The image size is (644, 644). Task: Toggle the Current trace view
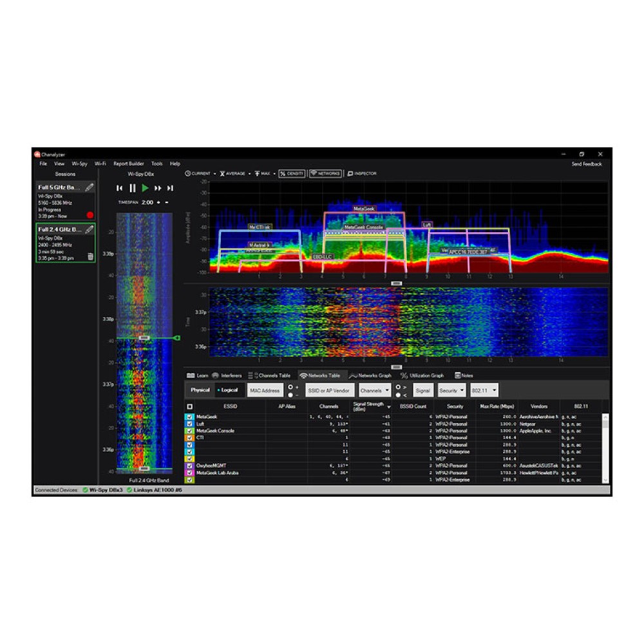(x=198, y=174)
